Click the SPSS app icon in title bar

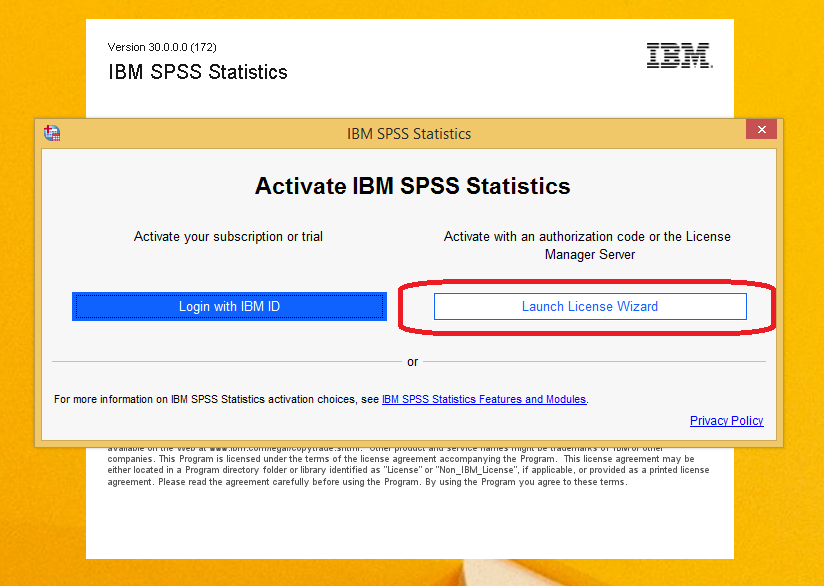(x=52, y=133)
